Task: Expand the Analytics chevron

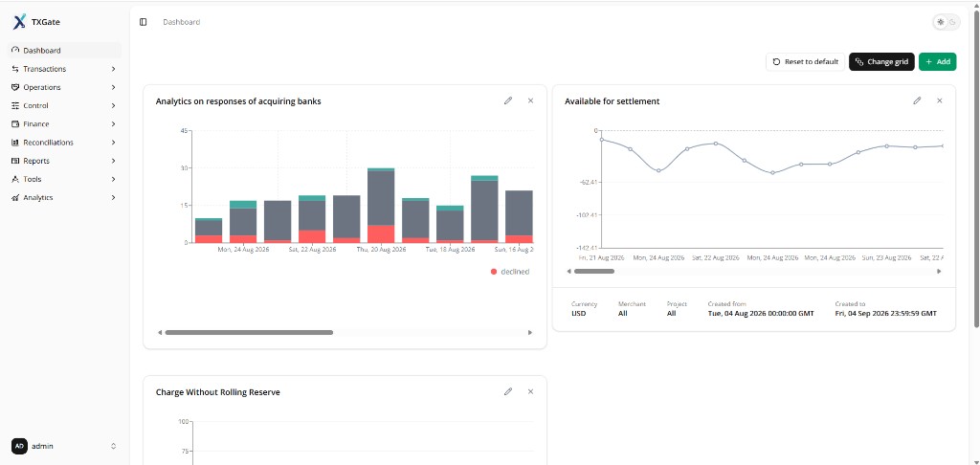Action: [x=113, y=197]
